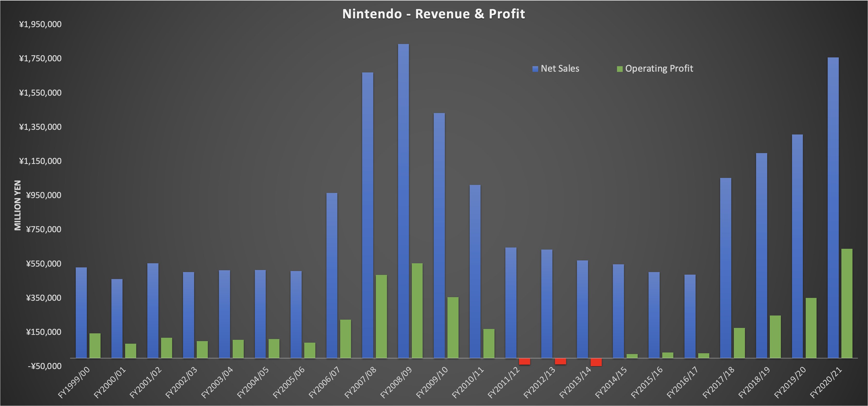
Task: Click the ¥550,000 axis label
Action: 44,263
